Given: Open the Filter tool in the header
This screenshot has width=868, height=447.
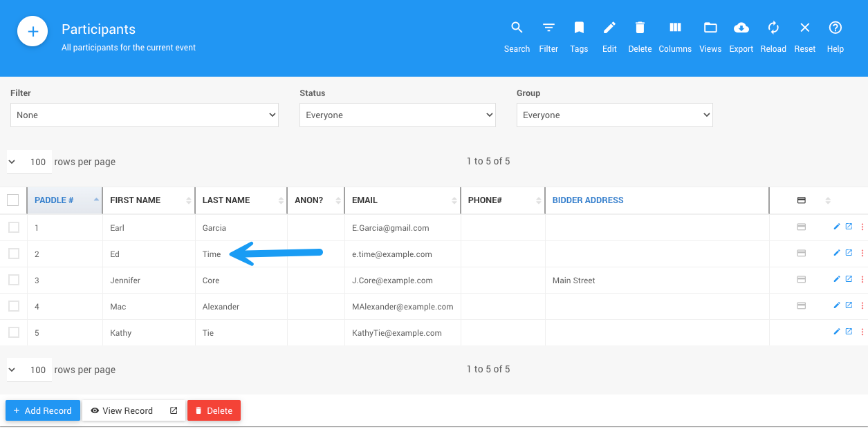Looking at the screenshot, I should tap(548, 28).
